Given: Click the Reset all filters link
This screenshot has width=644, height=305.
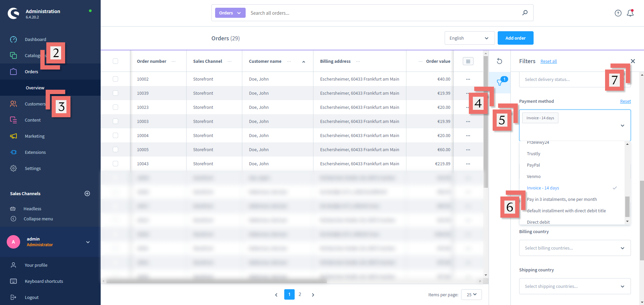Looking at the screenshot, I should click(548, 61).
